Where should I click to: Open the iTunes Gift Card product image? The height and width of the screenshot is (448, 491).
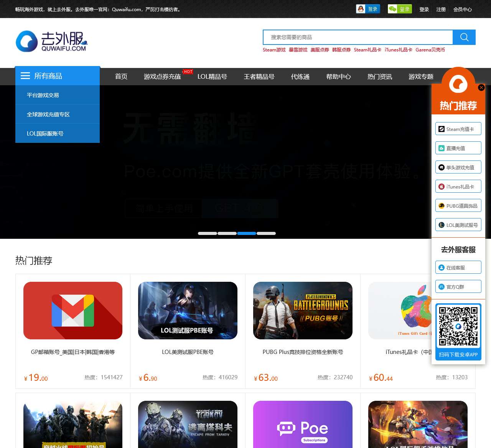[x=400, y=311]
